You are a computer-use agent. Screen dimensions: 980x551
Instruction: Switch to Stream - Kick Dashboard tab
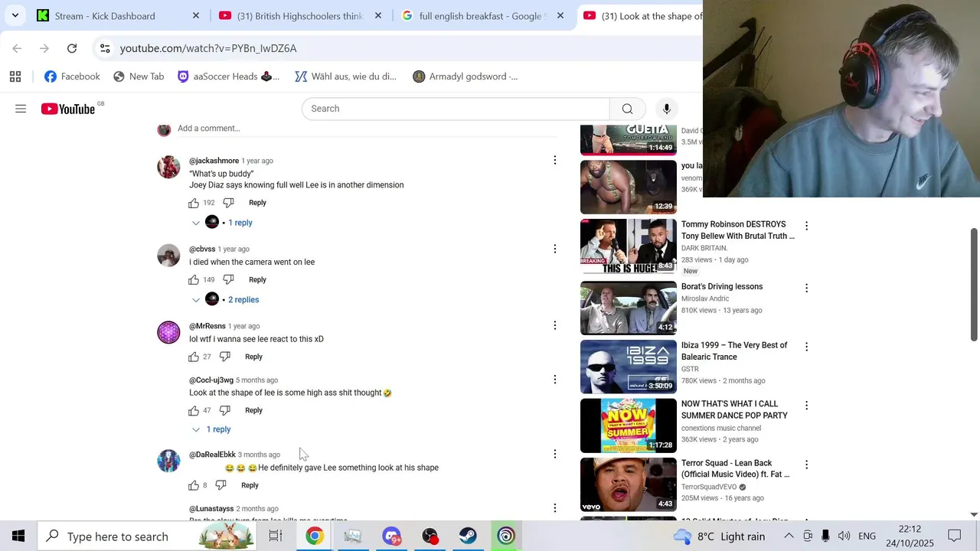tap(105, 16)
